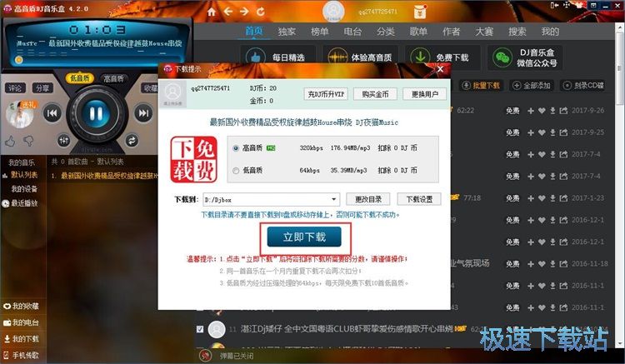The width and height of the screenshot is (625, 364).
Task: Close the 下载提示 dialog
Action: coord(440,69)
